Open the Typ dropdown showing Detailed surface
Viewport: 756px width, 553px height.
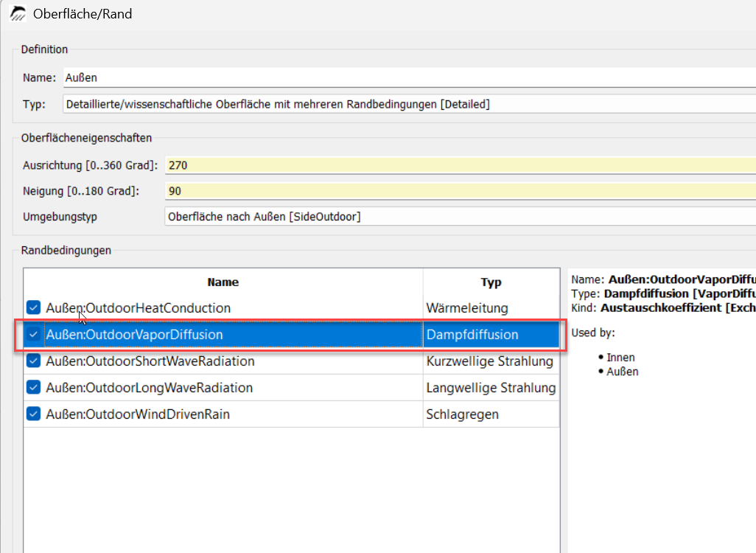tap(410, 104)
